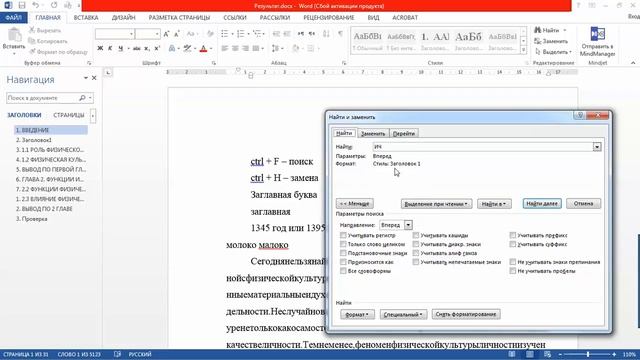Sort text icon in Paragraph group

pyautogui.click(x=326, y=34)
